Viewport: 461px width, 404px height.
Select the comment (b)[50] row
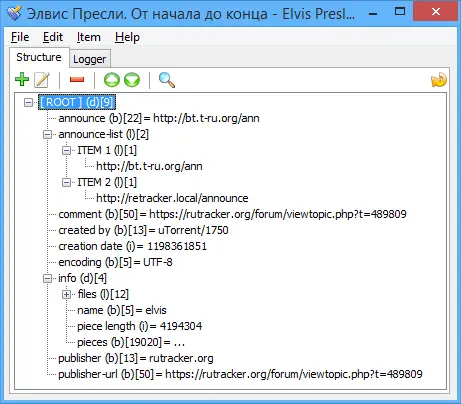click(232, 214)
